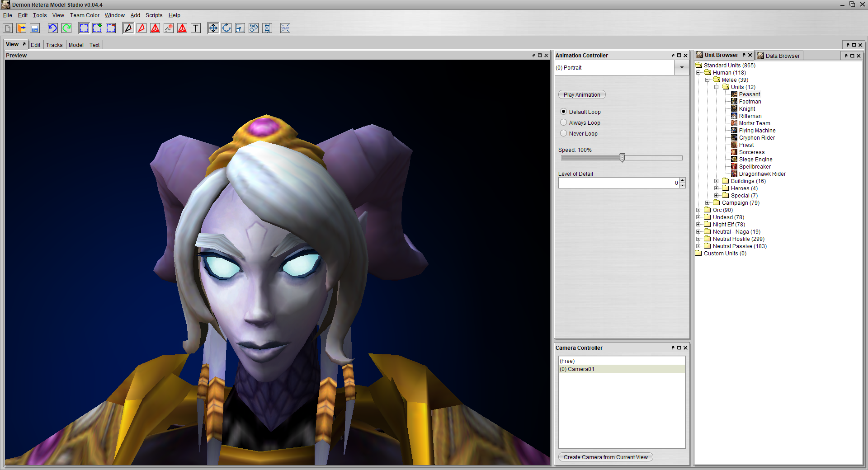Open the Portrait animation dropdown
This screenshot has height=470, width=868.
click(682, 68)
